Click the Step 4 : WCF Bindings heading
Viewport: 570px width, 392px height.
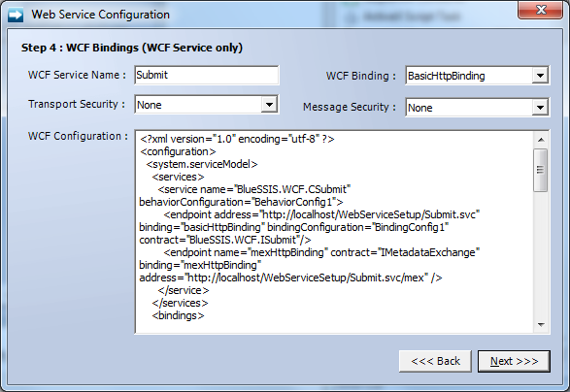click(132, 48)
